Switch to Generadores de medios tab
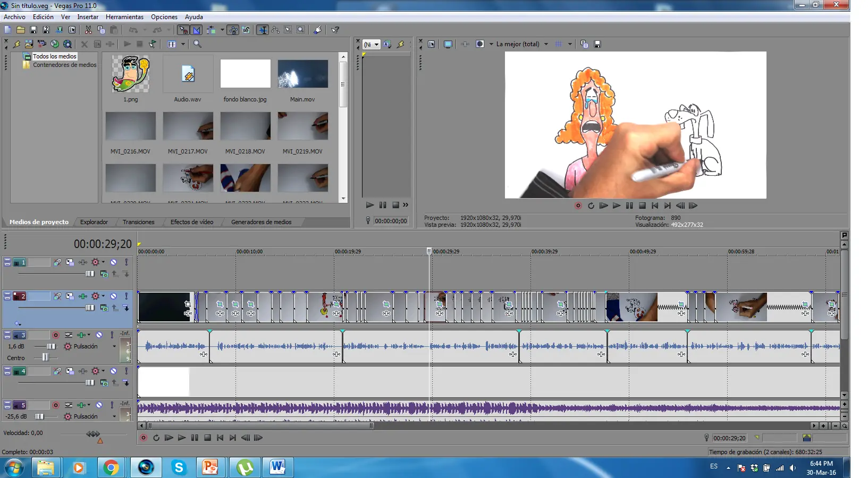The image size is (868, 478). (261, 222)
